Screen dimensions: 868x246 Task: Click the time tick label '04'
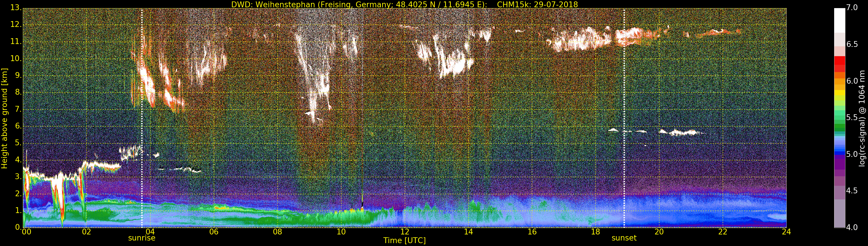150,232
